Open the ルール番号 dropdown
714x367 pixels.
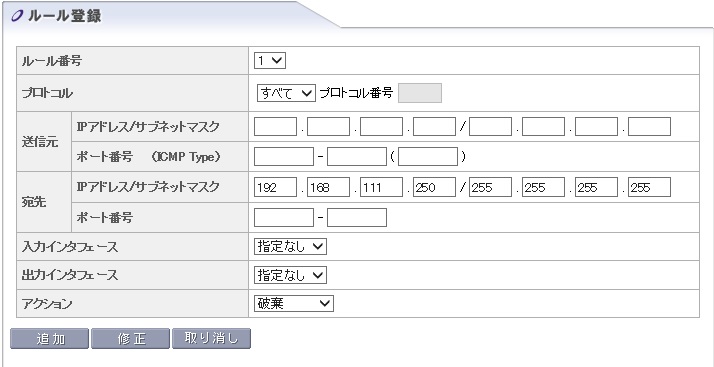click(270, 61)
